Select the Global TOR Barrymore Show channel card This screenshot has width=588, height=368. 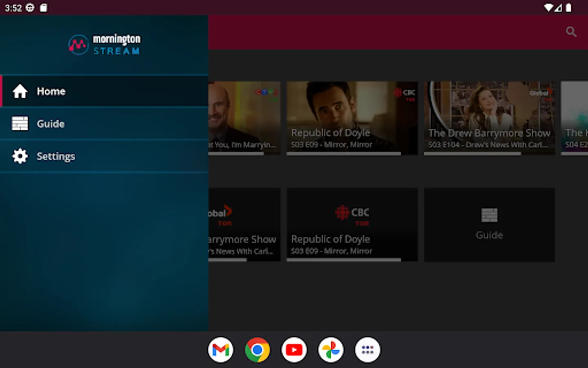tap(244, 225)
